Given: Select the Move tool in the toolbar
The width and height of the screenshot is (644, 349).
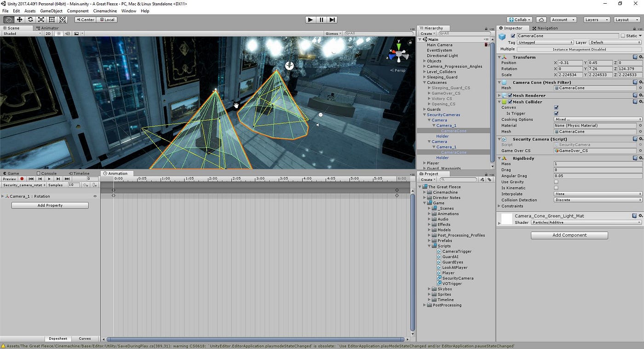Looking at the screenshot, I should 19,20.
